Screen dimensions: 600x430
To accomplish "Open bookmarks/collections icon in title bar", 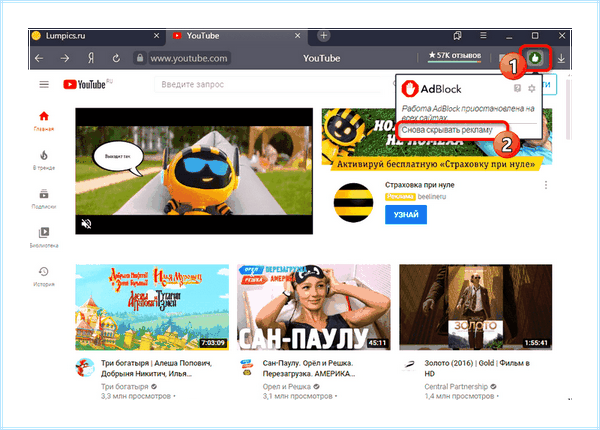I will coord(457,36).
